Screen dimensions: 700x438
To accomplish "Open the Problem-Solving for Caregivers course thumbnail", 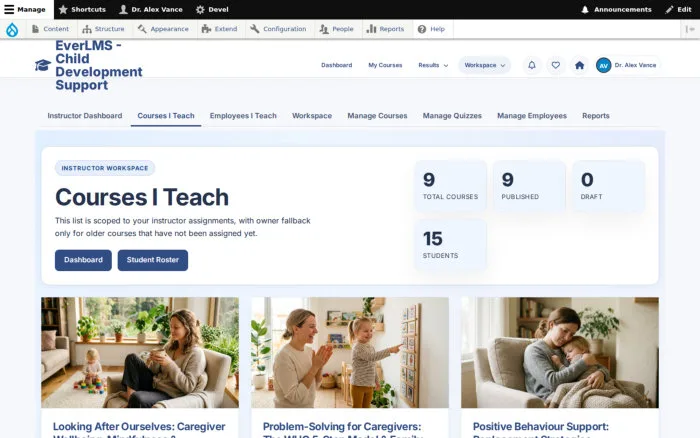I will pos(350,352).
